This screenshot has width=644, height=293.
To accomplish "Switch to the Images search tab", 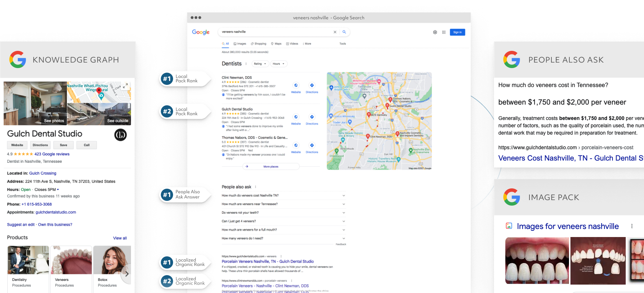I will click(x=240, y=44).
